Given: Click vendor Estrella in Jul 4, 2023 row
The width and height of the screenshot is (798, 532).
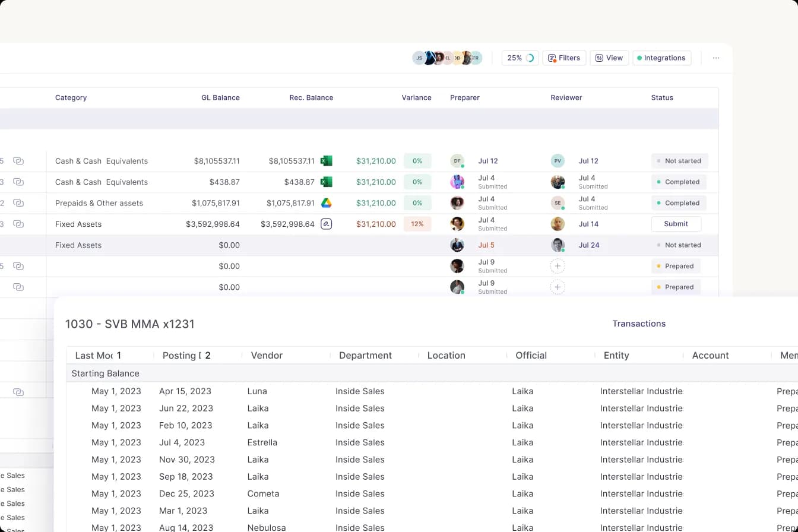Looking at the screenshot, I should tap(262, 442).
